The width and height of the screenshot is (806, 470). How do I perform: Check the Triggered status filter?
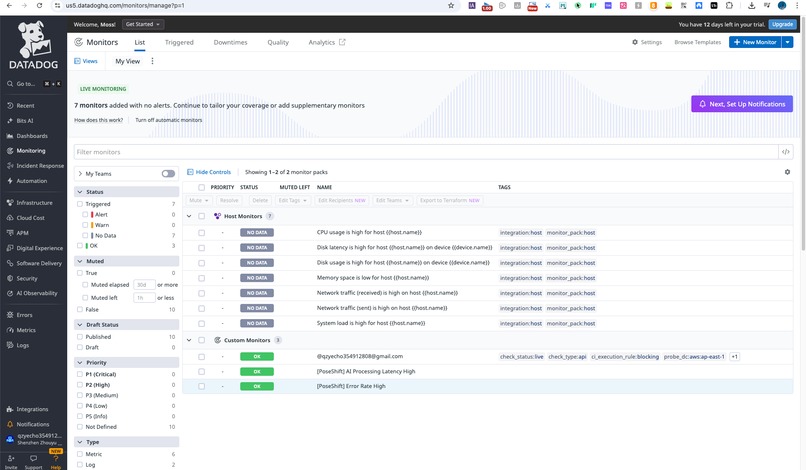(80, 204)
